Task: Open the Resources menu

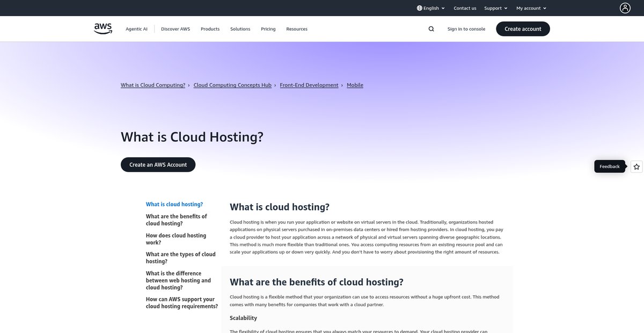Action: [297, 29]
